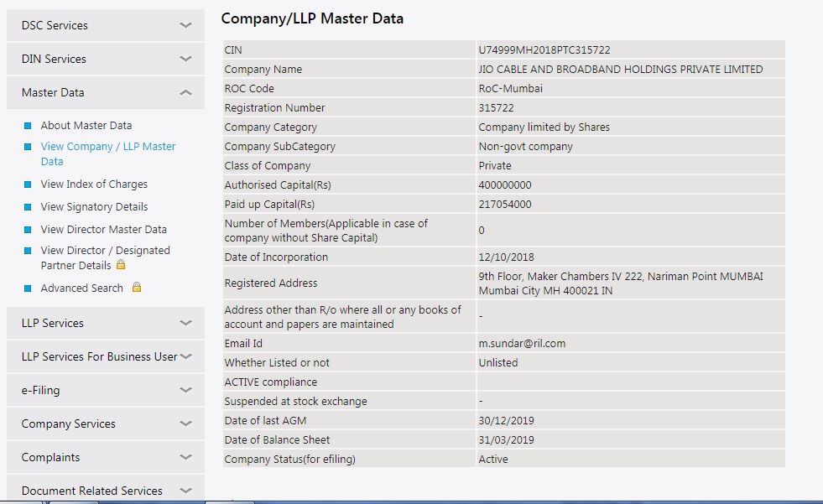823x504 pixels.
Task: Click blue bullet beside View Director Master Data
Action: (x=28, y=229)
